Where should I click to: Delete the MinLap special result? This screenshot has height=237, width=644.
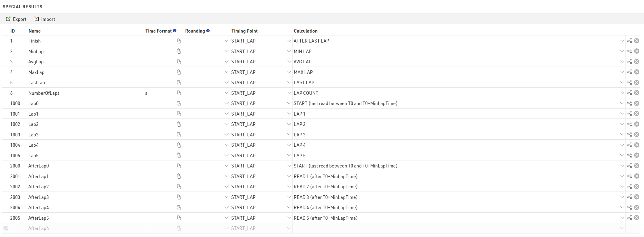(637, 51)
